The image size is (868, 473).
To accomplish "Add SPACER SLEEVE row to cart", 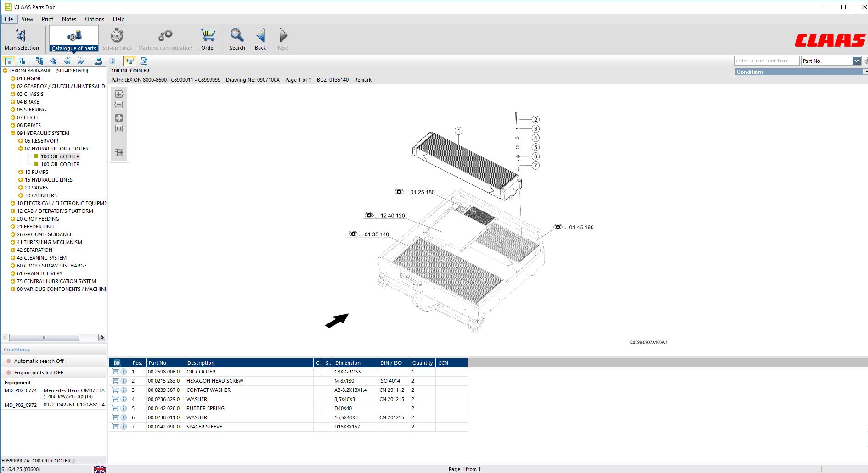I will (115, 427).
